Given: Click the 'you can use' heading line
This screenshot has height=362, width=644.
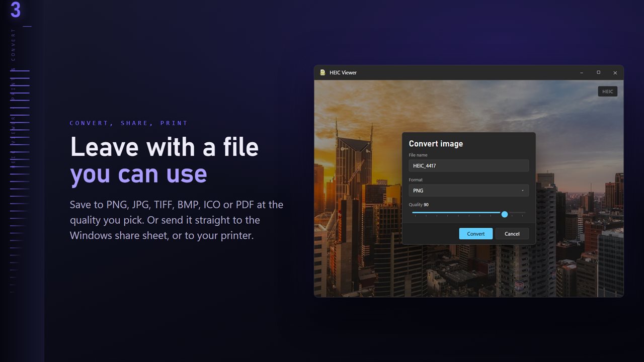Looking at the screenshot, I should (138, 174).
